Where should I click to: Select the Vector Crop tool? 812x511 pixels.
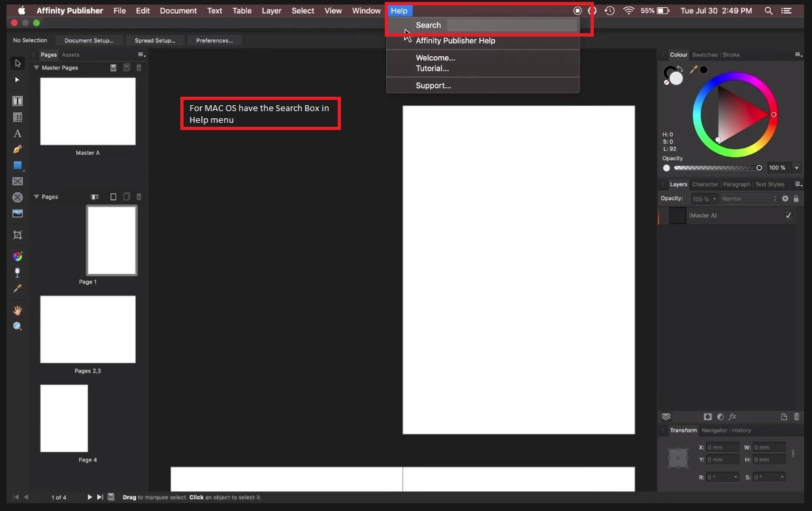pyautogui.click(x=18, y=235)
